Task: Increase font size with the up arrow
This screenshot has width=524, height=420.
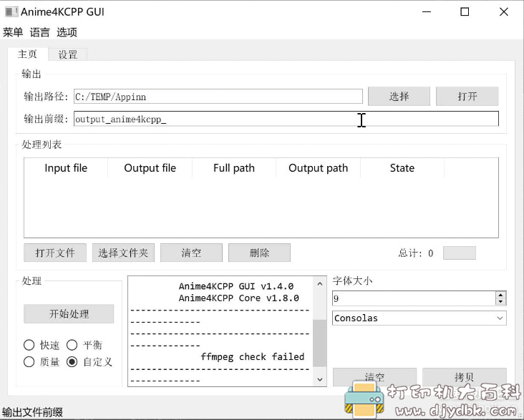Action: pyautogui.click(x=500, y=295)
